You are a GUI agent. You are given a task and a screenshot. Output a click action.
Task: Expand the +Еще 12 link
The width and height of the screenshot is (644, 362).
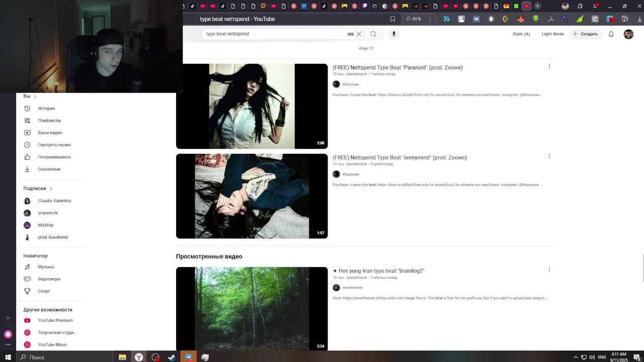tap(366, 48)
